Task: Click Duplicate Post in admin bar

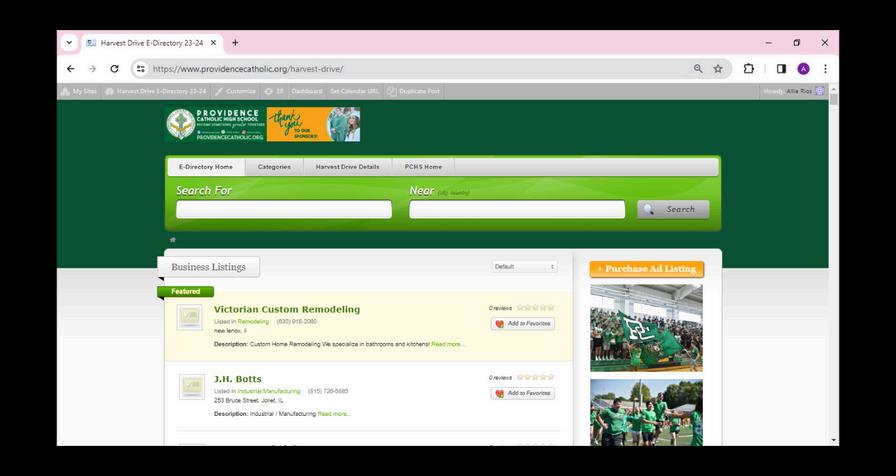Action: [x=413, y=91]
